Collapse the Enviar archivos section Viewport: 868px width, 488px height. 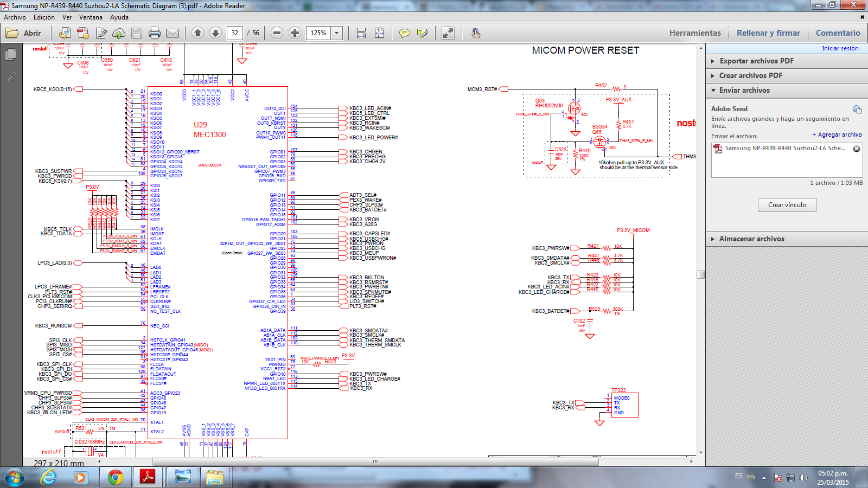coord(744,90)
